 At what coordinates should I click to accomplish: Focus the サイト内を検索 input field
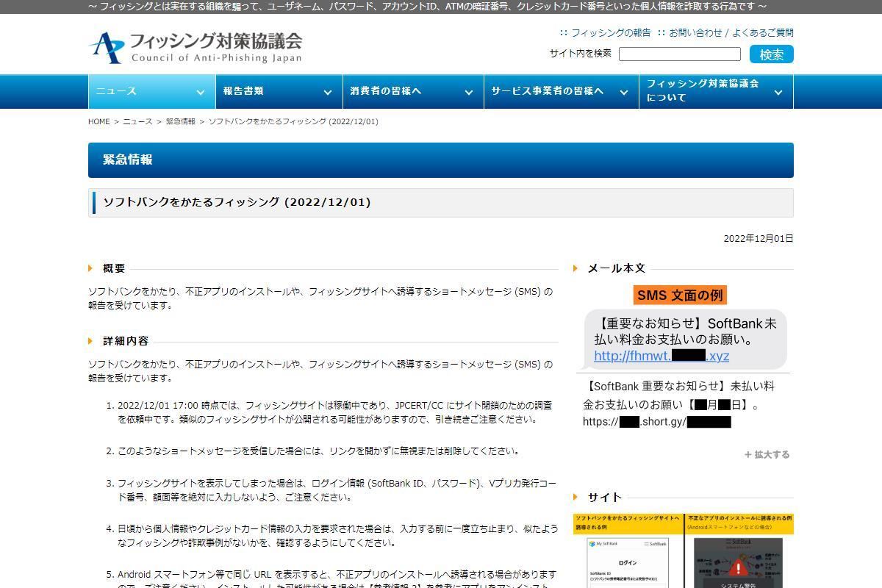[679, 54]
